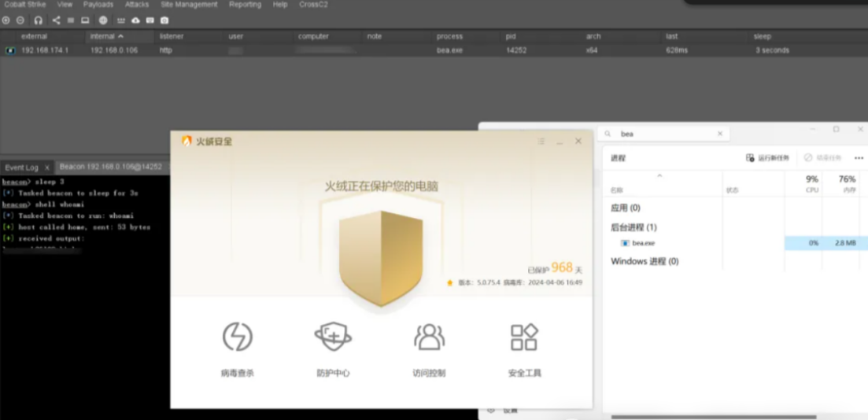
Task: Click the bea.exe cell in sessions table
Action: [449, 50]
